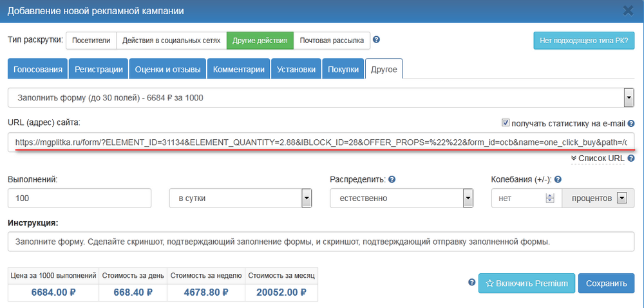Viewport: 644px width, 308px height.
Task: Select Посетители promotion type
Action: pyautogui.click(x=91, y=41)
